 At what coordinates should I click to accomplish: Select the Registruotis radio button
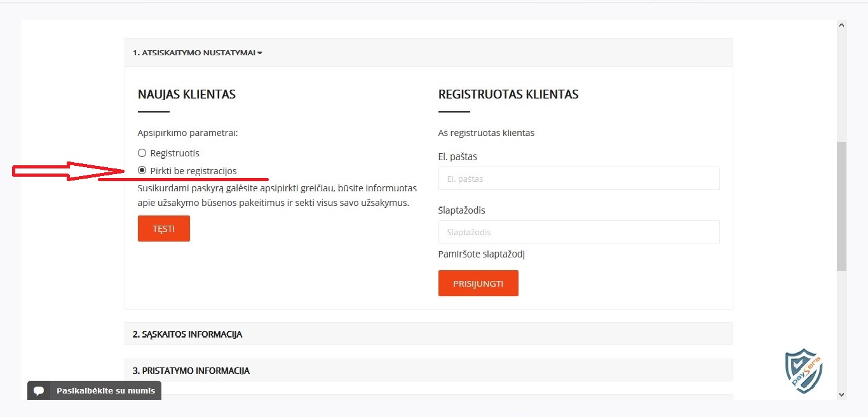(142, 153)
